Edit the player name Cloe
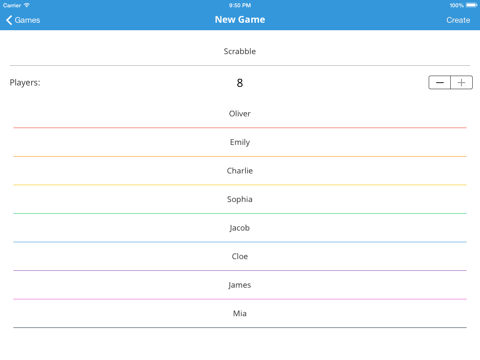Viewport: 480px width, 360px height. [240, 256]
